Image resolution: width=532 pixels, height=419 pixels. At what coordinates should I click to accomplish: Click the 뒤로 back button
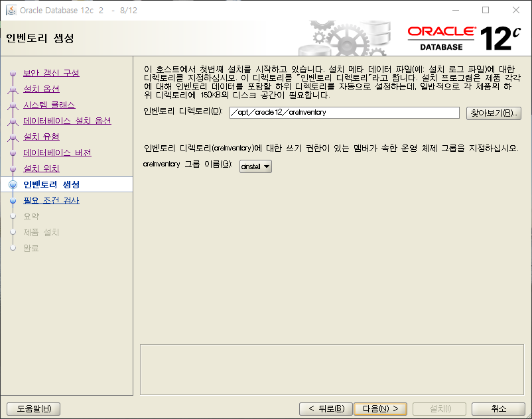click(326, 409)
